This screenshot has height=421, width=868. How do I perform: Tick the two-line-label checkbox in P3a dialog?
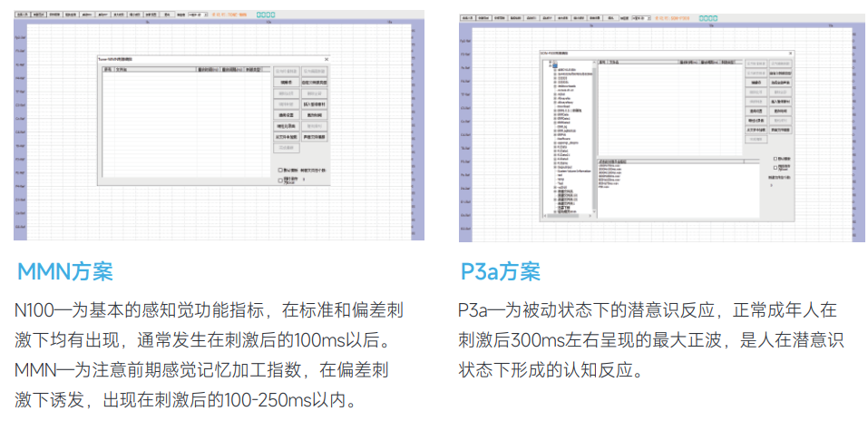pos(775,168)
